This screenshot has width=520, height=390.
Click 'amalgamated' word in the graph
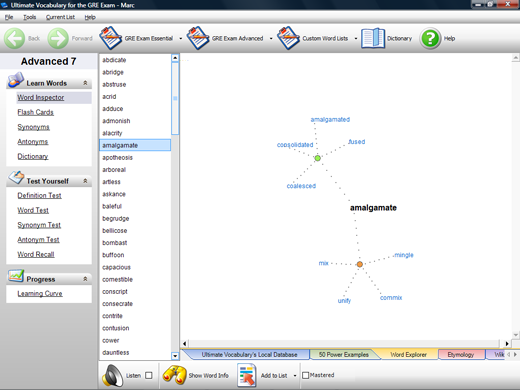(330, 119)
